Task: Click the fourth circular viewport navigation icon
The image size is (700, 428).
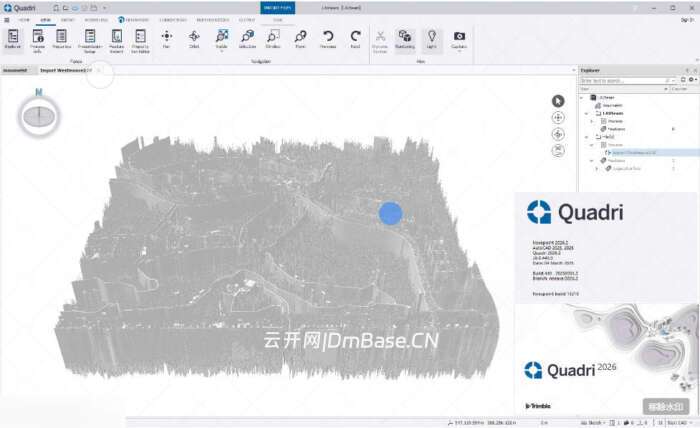Action: pos(558,151)
